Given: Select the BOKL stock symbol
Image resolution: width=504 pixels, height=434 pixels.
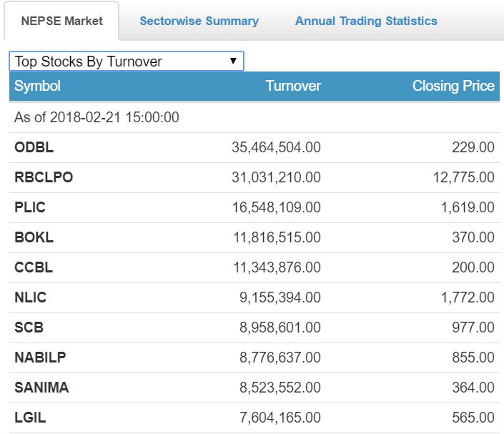Looking at the screenshot, I should click(x=34, y=237).
